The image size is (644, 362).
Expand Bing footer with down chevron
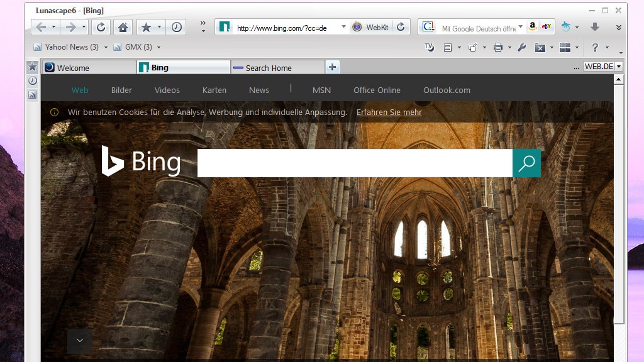[x=80, y=340]
